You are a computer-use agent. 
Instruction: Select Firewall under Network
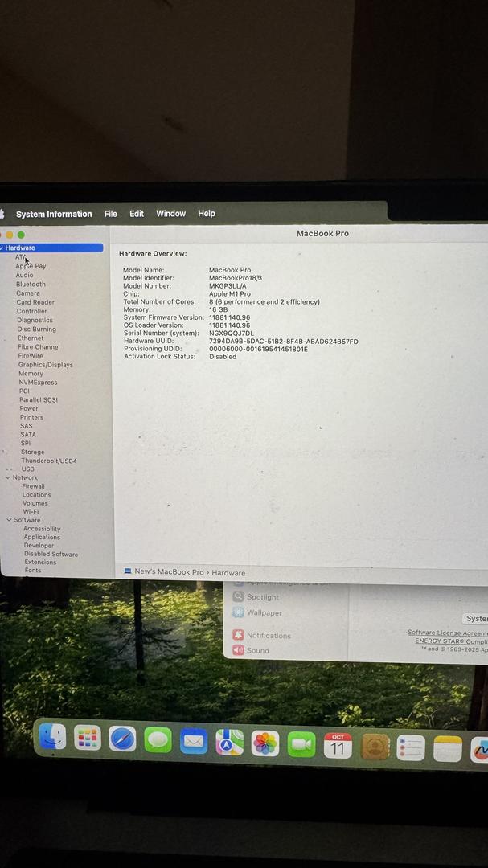33,486
